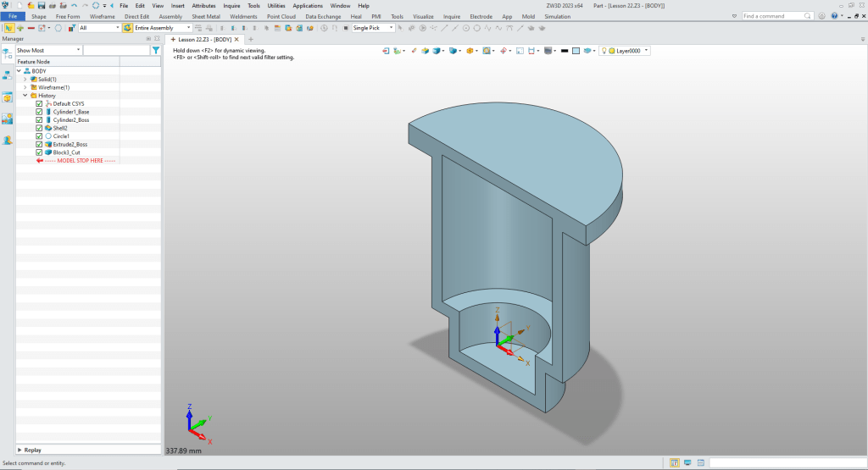The image size is (868, 470).
Task: Click the filter funnel icon in Manager
Action: pyautogui.click(x=155, y=50)
